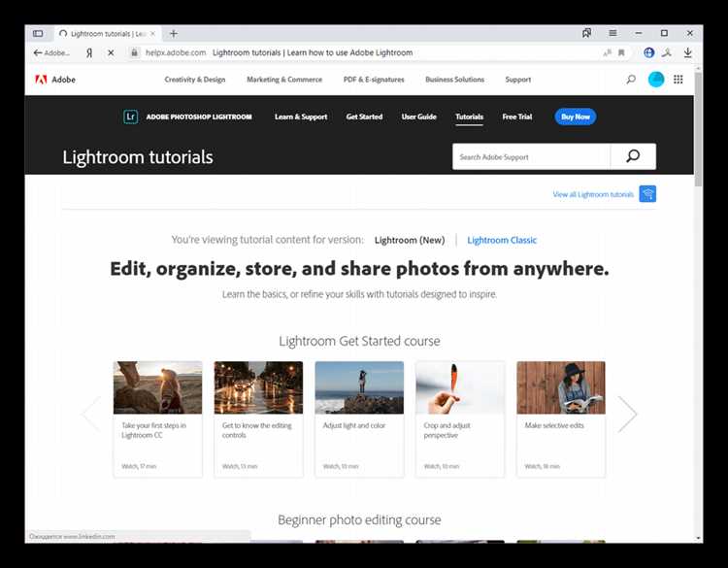The image size is (728, 568).
Task: Open a new browser tab with plus icon
Action: click(x=174, y=33)
